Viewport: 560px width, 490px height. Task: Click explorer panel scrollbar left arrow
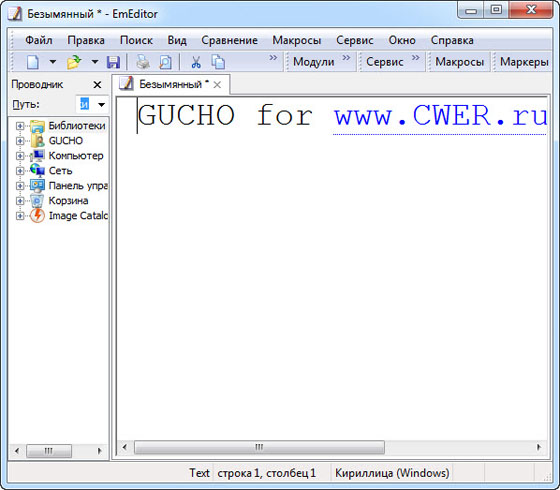[x=17, y=451]
